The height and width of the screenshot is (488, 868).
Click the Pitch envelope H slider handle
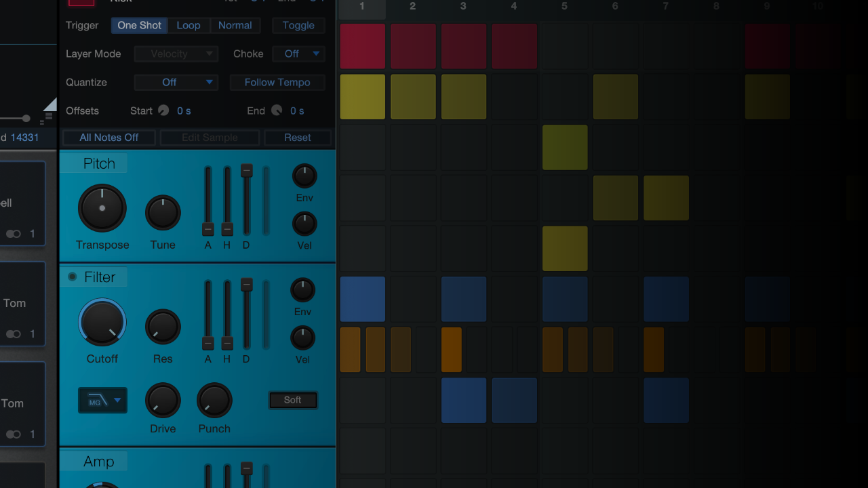[227, 229]
